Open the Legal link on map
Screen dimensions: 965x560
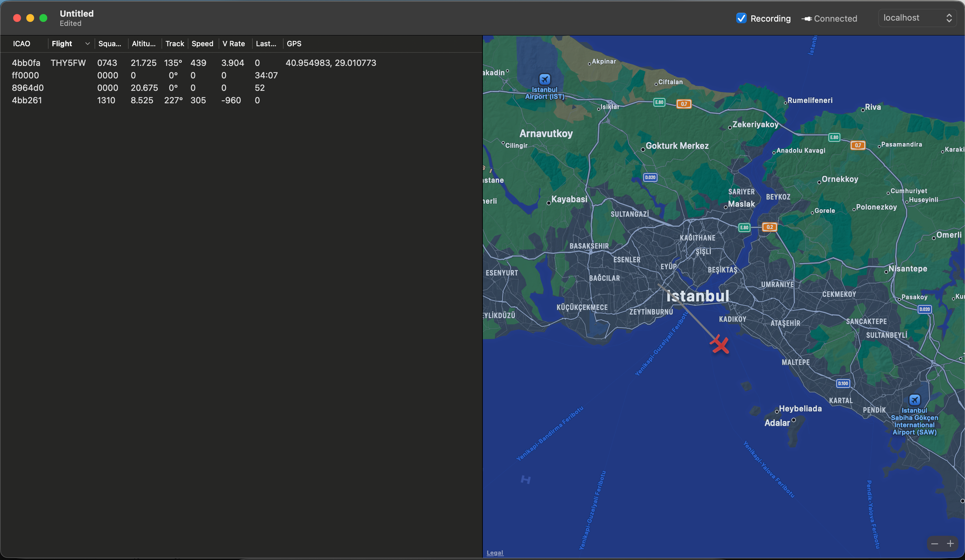pyautogui.click(x=495, y=553)
